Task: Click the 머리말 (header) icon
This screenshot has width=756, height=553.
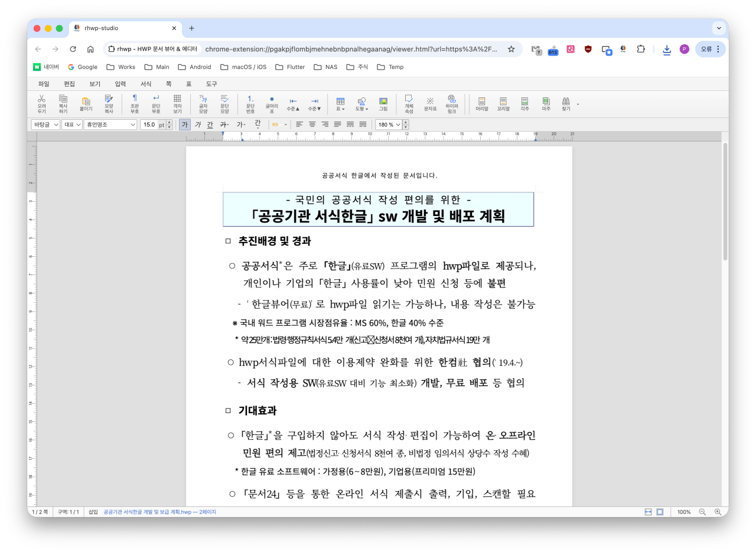Action: (482, 104)
